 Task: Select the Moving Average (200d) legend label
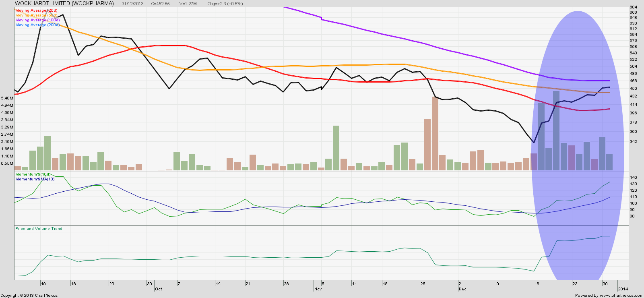point(37,25)
